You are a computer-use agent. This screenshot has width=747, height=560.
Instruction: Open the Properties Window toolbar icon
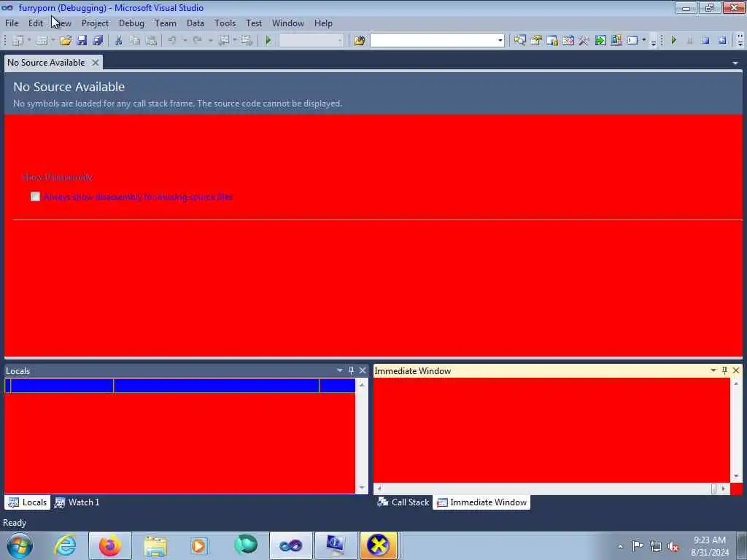click(536, 41)
